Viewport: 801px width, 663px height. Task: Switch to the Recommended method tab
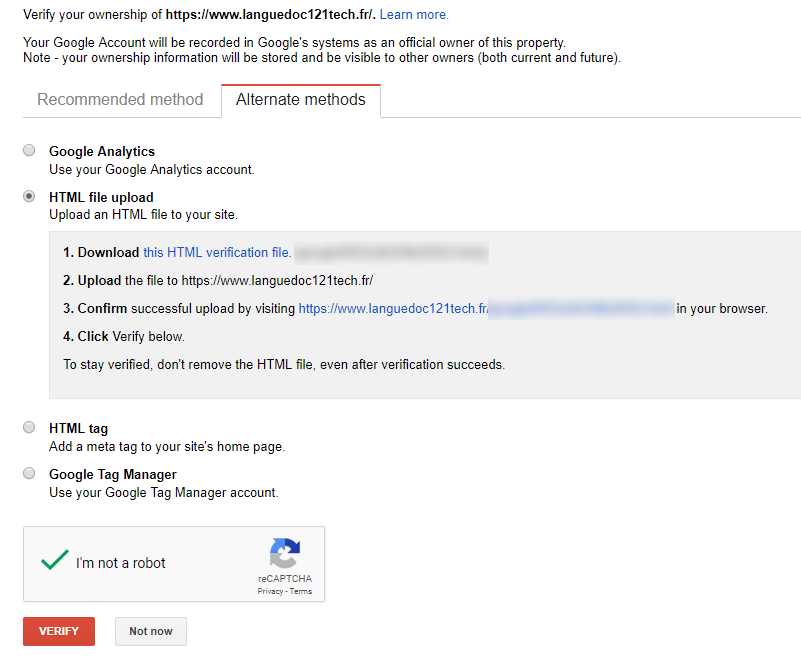120,100
